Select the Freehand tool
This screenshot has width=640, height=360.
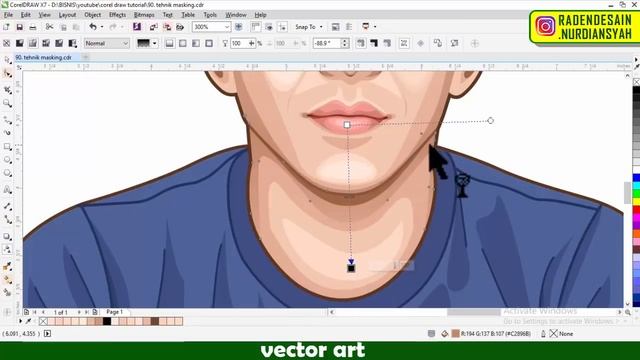[7, 120]
